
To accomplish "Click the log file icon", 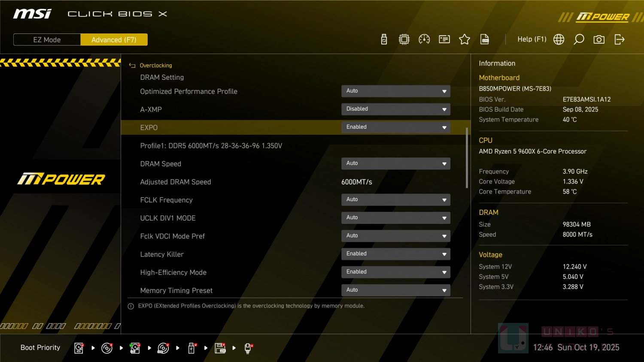I will pyautogui.click(x=485, y=39).
